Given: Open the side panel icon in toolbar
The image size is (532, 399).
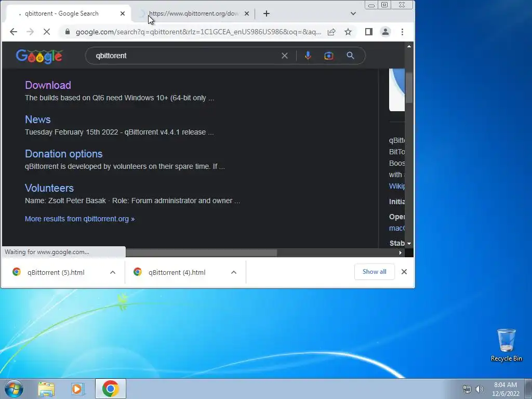Looking at the screenshot, I should (x=369, y=32).
